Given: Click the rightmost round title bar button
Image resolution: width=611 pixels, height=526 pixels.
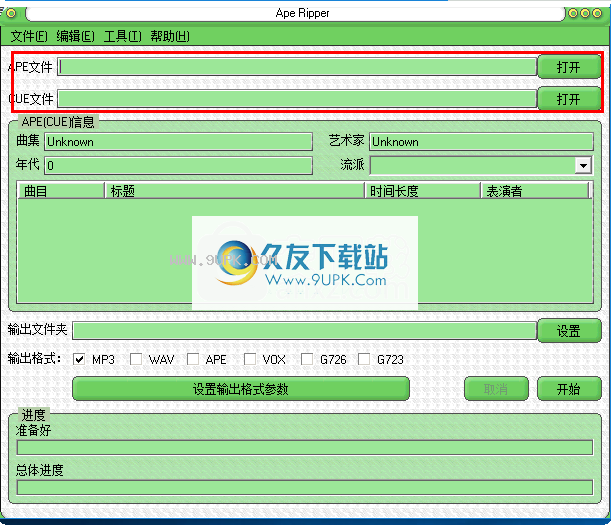Looking at the screenshot, I should pyautogui.click(x=597, y=13).
